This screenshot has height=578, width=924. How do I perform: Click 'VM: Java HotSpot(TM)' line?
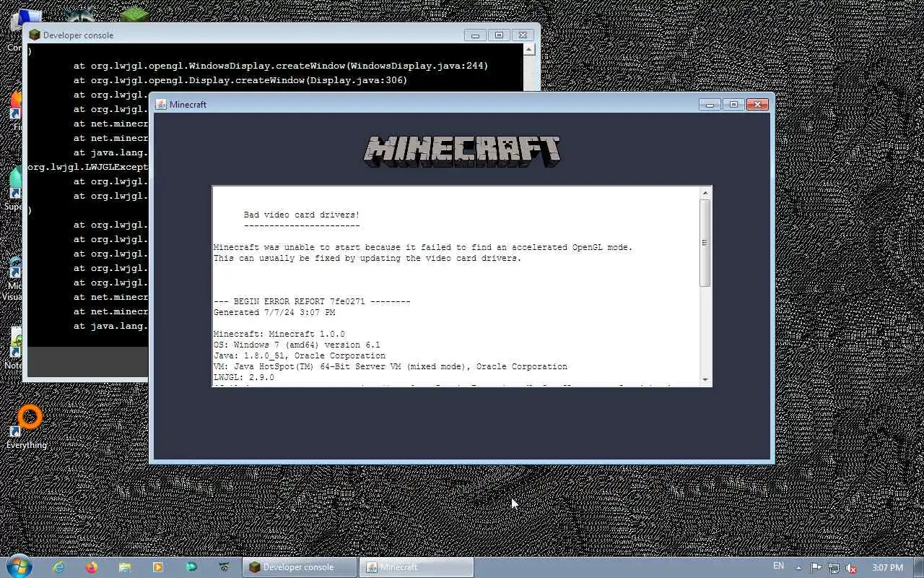click(x=391, y=366)
